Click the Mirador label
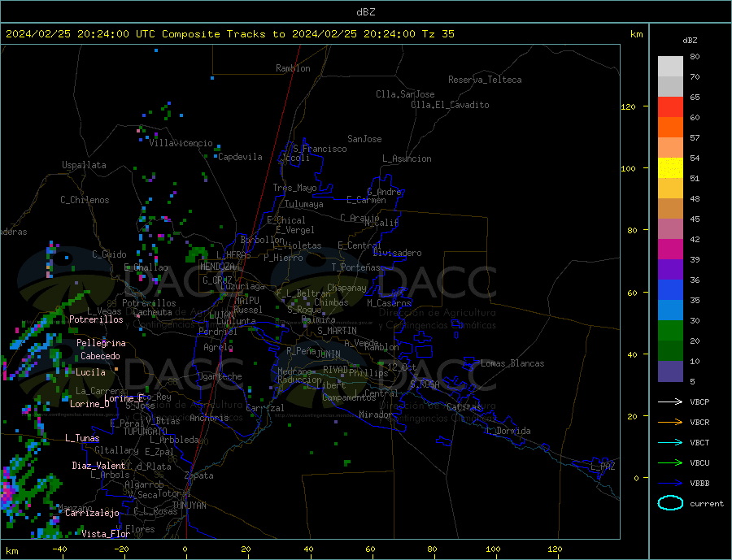This screenshot has height=560, width=732. [377, 415]
